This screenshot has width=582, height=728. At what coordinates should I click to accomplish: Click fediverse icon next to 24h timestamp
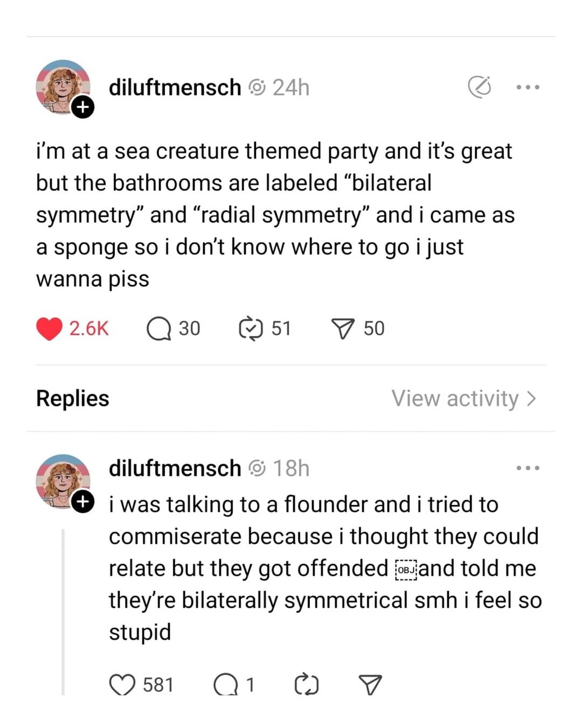(257, 87)
